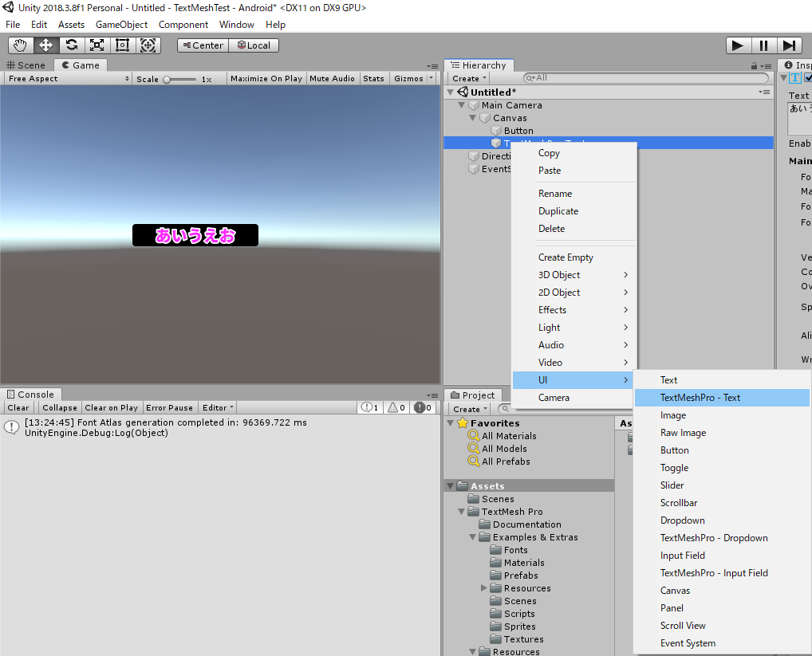The width and height of the screenshot is (812, 656).
Task: Open Gizmos dropdown arrow
Action: point(431,79)
